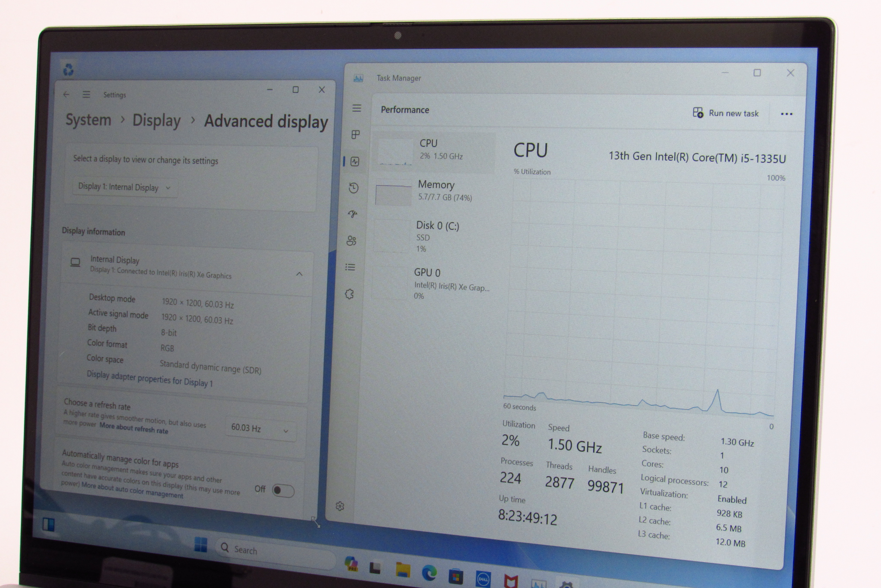Expand Task Manager hamburger navigation menu
Viewport: 881px width, 588px height.
357,108
